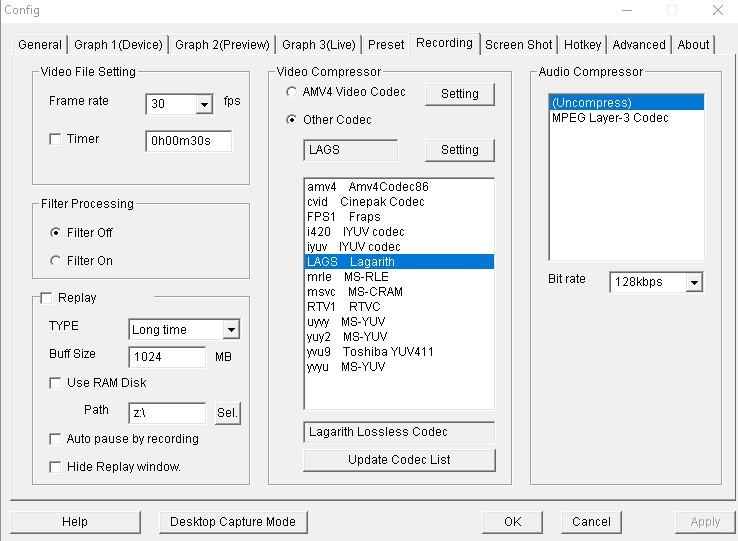
Task: Select the Filter Off radio button
Action: coord(56,233)
